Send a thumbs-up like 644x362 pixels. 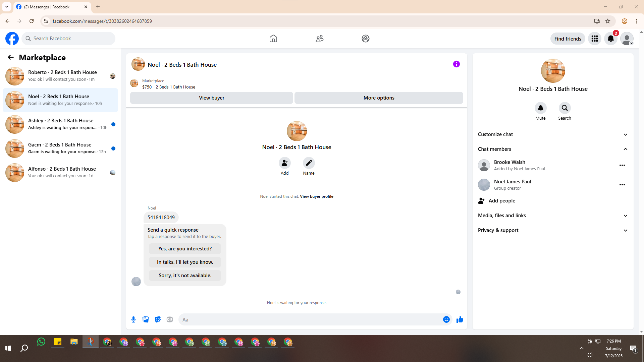point(460,319)
